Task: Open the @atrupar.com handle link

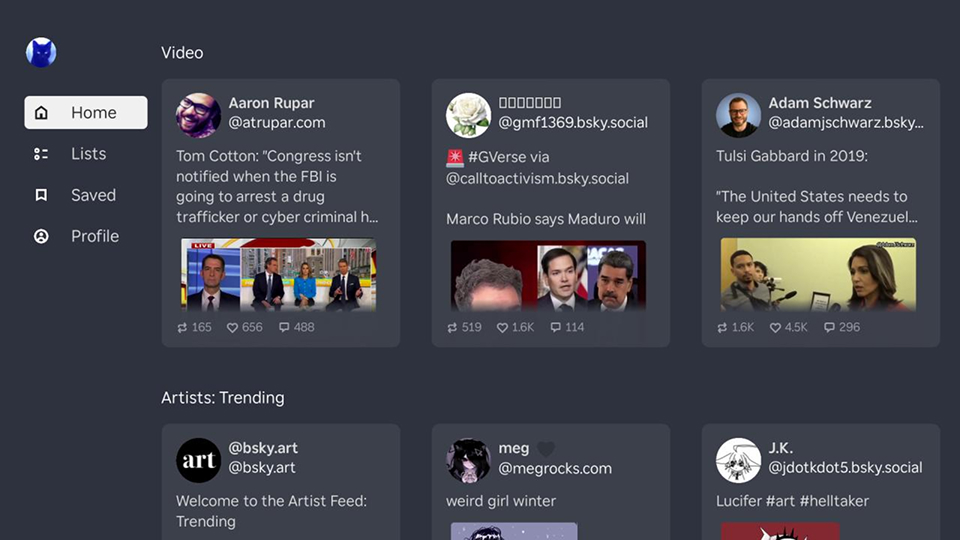Action: [277, 123]
